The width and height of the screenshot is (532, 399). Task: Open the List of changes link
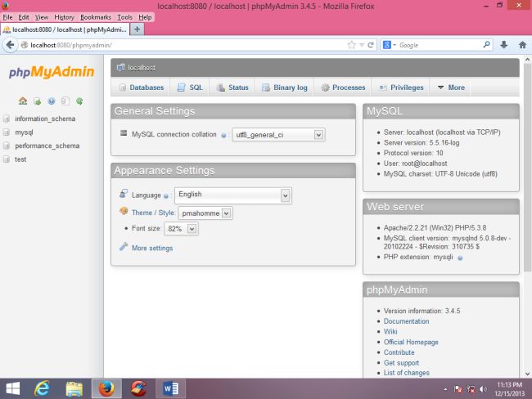click(407, 373)
